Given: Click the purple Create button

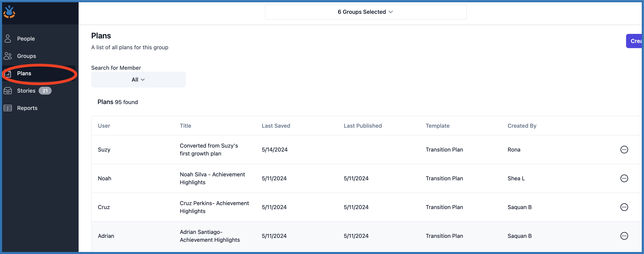Looking at the screenshot, I should (635, 41).
